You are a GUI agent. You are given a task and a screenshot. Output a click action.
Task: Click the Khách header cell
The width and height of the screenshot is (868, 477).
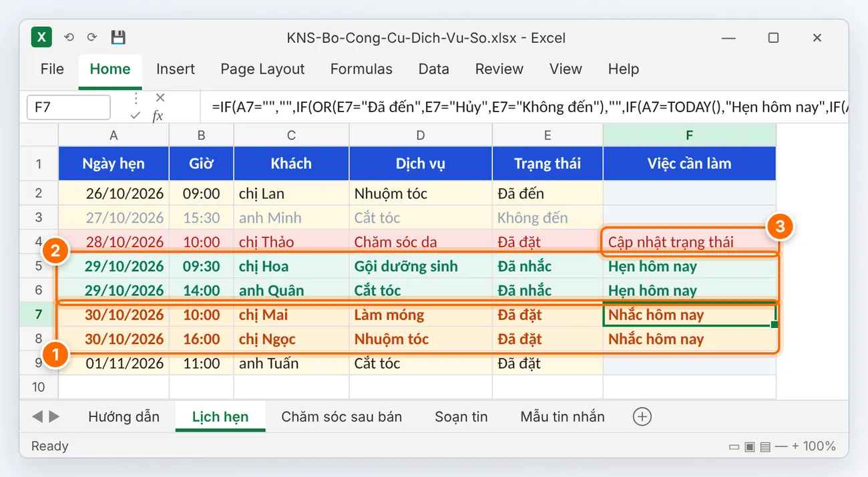click(x=291, y=164)
